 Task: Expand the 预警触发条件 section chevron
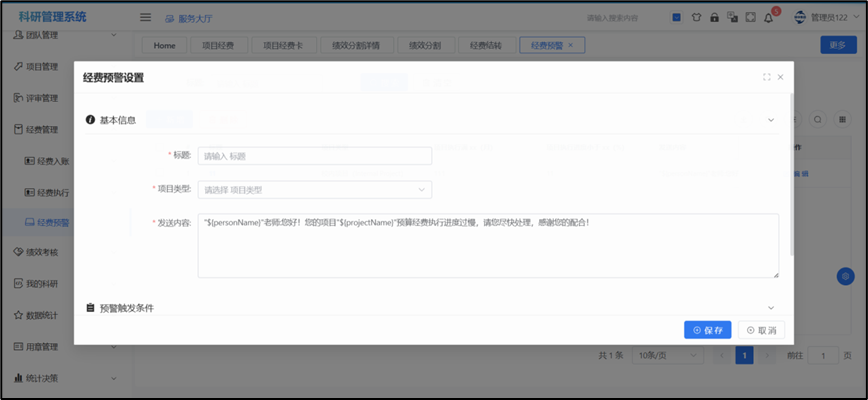click(x=770, y=308)
